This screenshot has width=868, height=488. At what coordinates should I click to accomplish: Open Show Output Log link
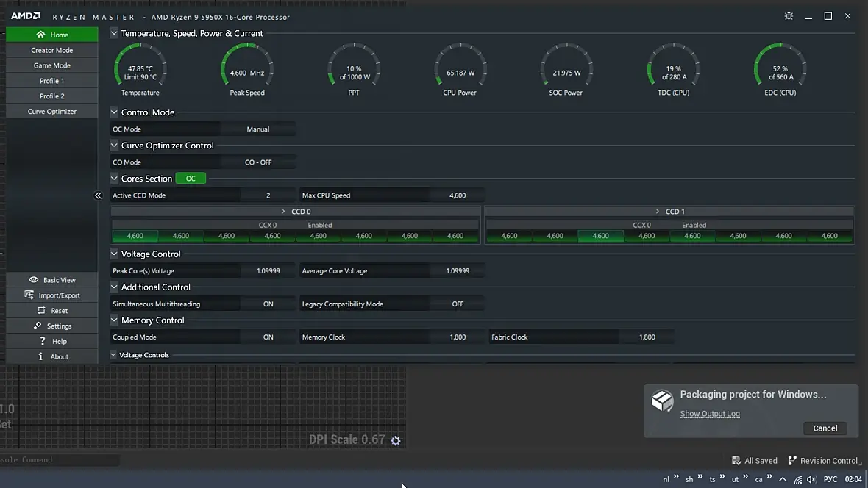pos(710,414)
